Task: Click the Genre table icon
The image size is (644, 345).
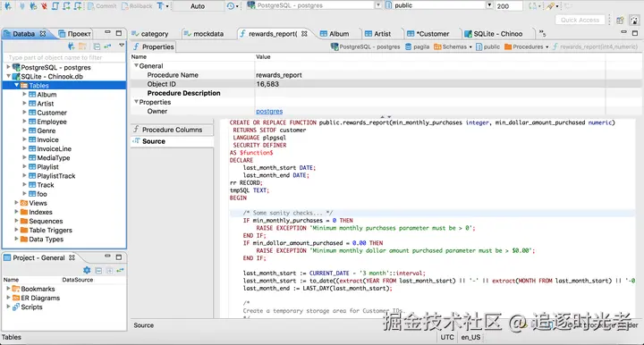Action: pyautogui.click(x=32, y=130)
